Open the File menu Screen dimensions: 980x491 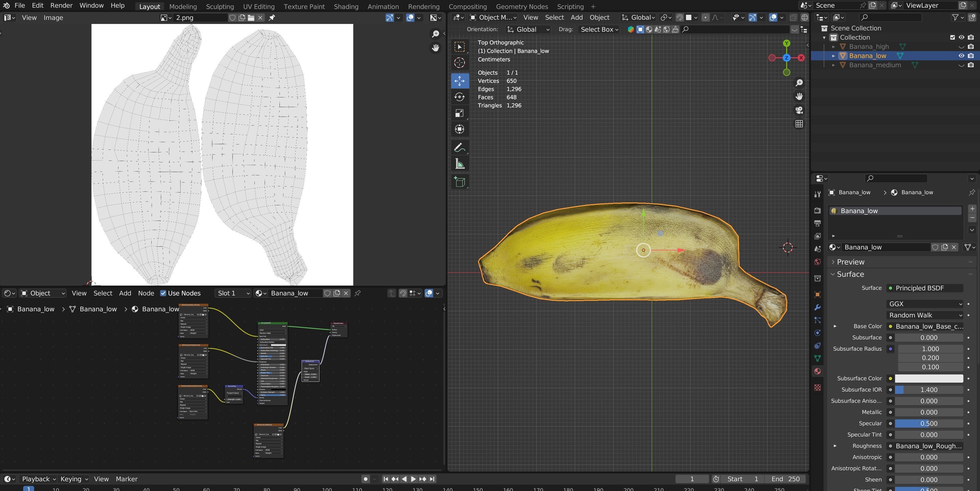[20, 5]
